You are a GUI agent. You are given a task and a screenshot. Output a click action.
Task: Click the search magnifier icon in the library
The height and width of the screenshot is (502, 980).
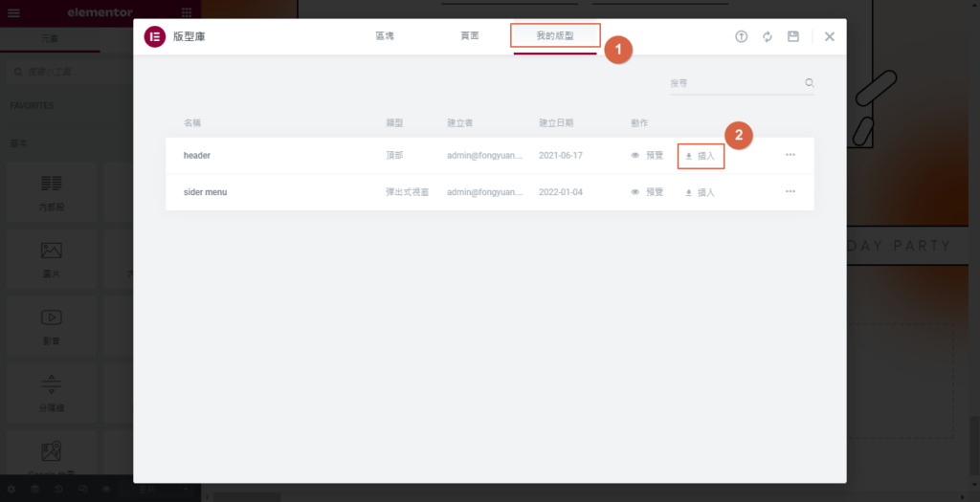click(810, 83)
